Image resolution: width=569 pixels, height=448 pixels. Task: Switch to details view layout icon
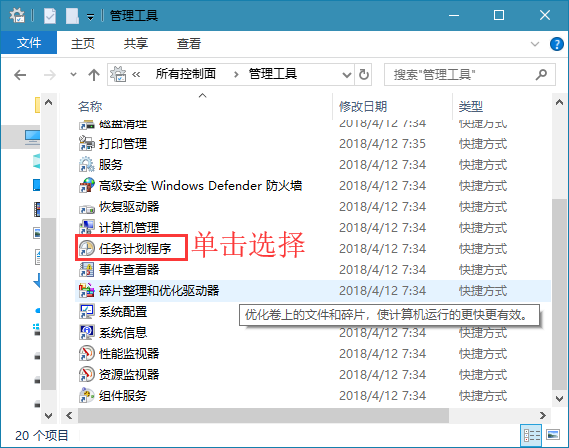pyautogui.click(x=531, y=435)
